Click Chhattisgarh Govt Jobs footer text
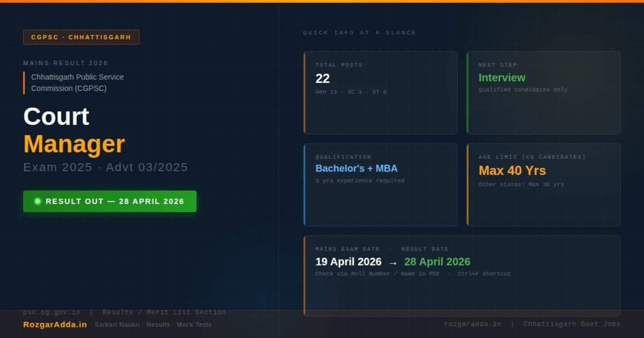The height and width of the screenshot is (338, 644). pyautogui.click(x=572, y=324)
